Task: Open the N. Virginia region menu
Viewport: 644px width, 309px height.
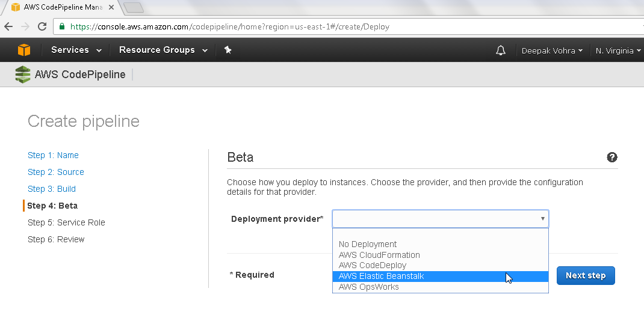Action: tap(618, 50)
